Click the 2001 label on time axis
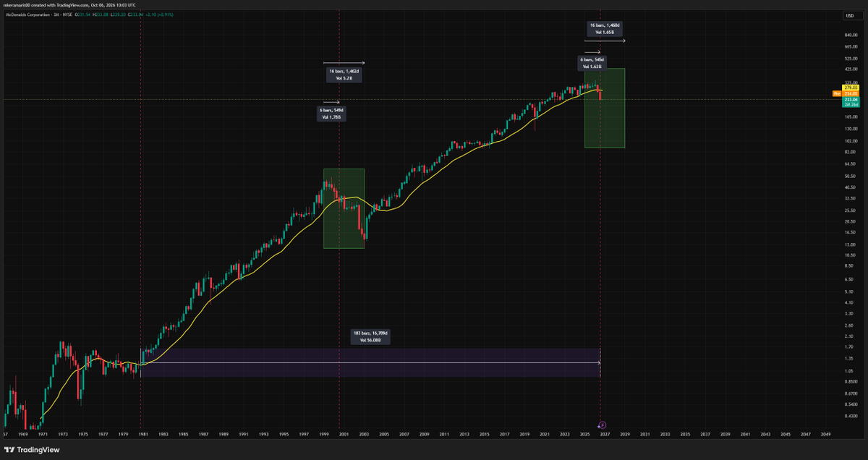This screenshot has width=868, height=460. pos(343,435)
